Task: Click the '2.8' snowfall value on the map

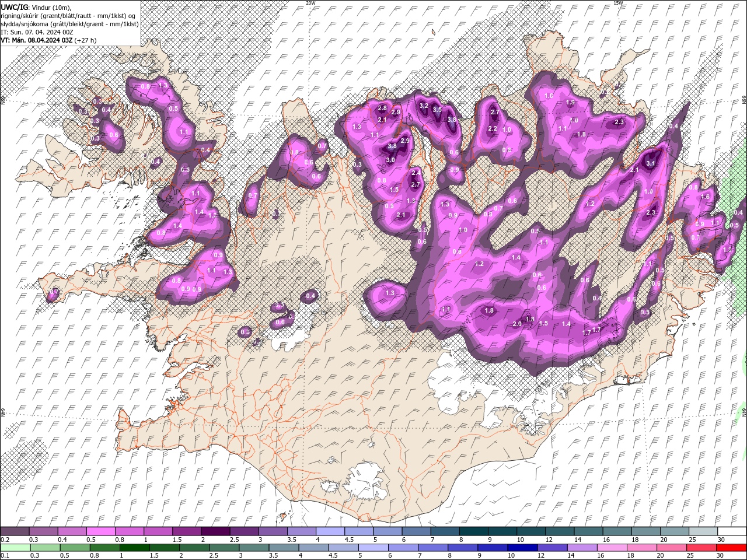Action: point(383,108)
